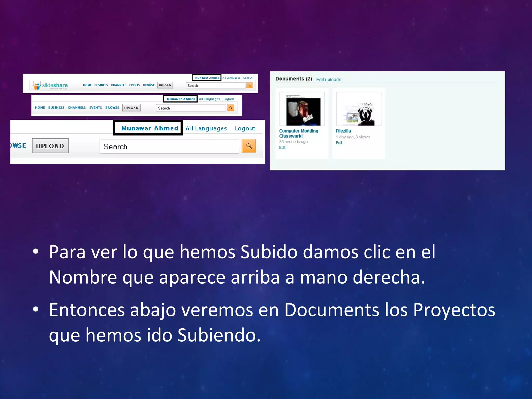Viewport: 532px width, 399px height.
Task: Click the large Search field in the largest header
Action: (169, 146)
